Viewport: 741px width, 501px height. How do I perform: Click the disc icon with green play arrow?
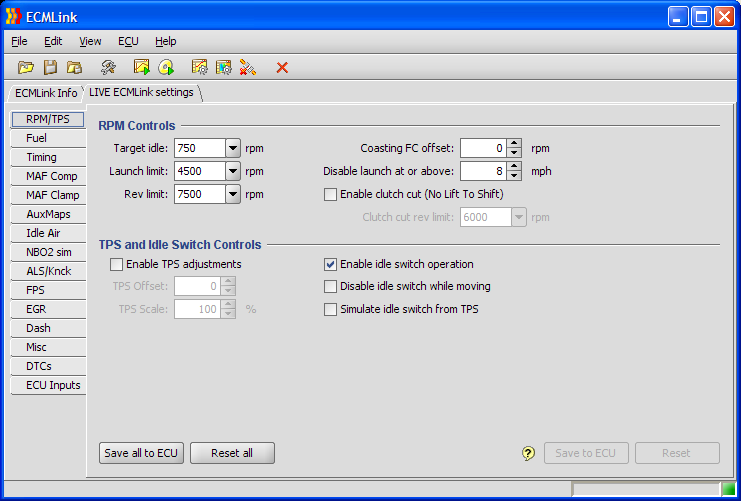click(x=166, y=67)
